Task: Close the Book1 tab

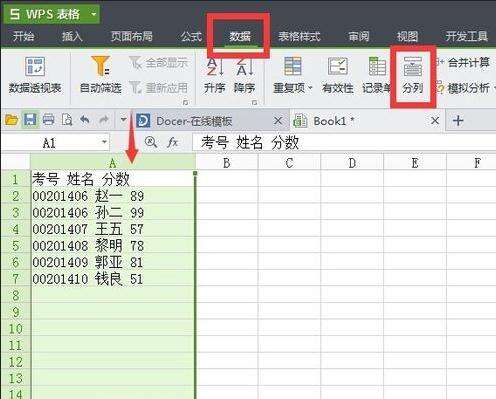Action: coord(435,120)
